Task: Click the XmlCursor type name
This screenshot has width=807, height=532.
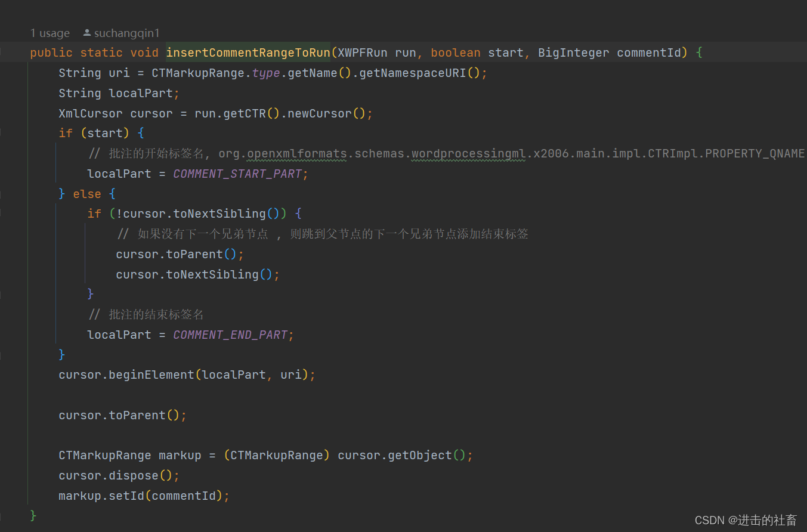Action: pyautogui.click(x=90, y=113)
